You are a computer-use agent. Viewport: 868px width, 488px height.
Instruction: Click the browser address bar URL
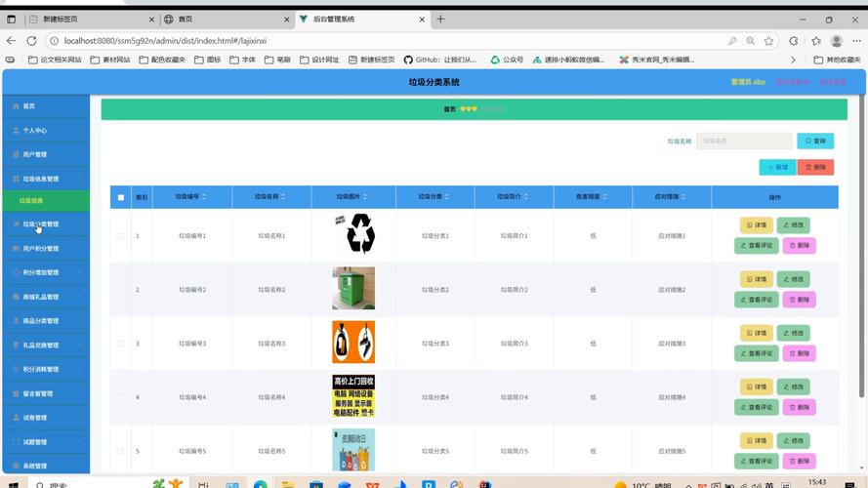[x=165, y=41]
